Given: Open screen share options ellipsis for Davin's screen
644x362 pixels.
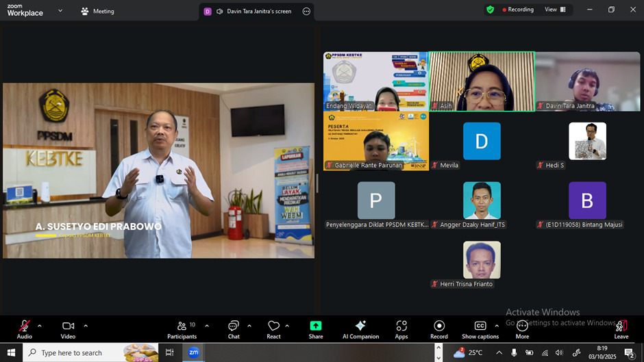Looking at the screenshot, I should coord(306,11).
